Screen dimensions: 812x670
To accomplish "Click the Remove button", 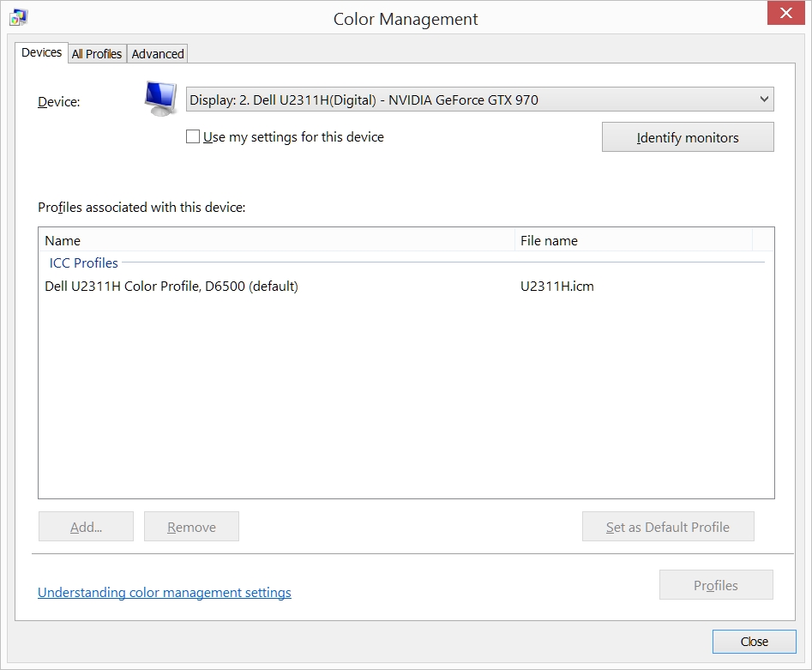I will [191, 527].
